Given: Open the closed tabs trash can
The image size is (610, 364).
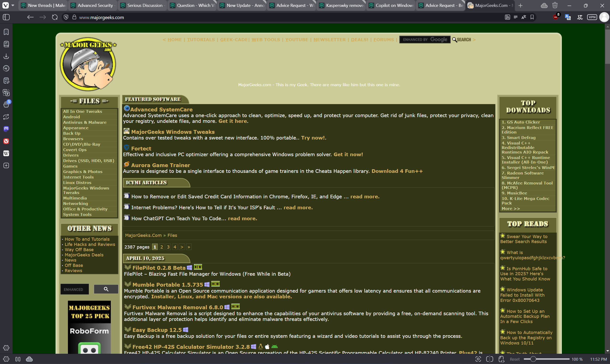Looking at the screenshot, I should coord(555,5).
